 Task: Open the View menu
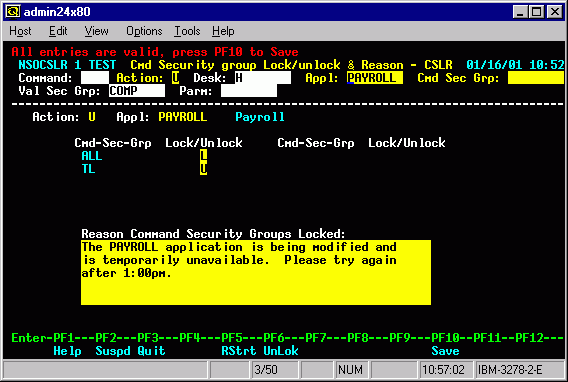(x=96, y=31)
